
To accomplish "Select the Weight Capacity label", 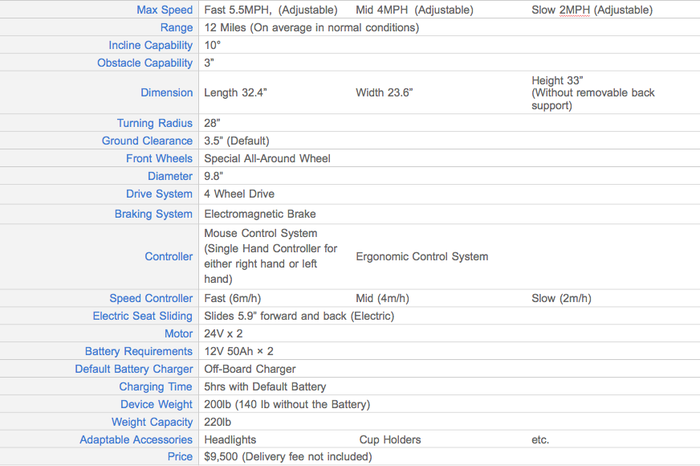I will tap(152, 422).
